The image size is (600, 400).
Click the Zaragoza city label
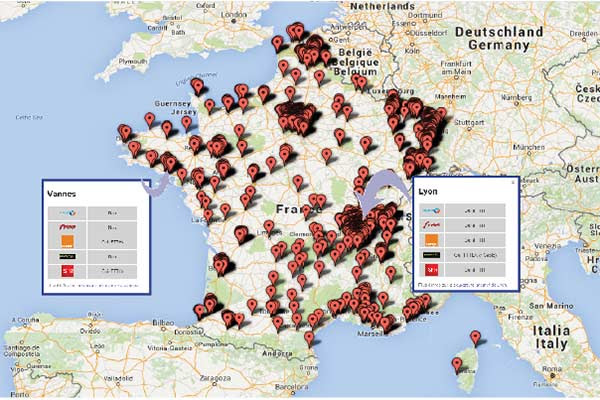pos(215,378)
